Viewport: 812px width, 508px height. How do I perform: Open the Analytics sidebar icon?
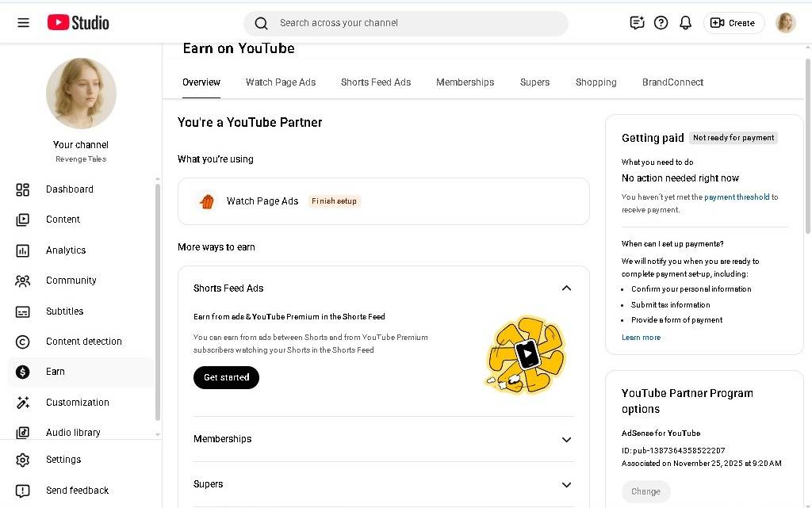click(x=23, y=250)
